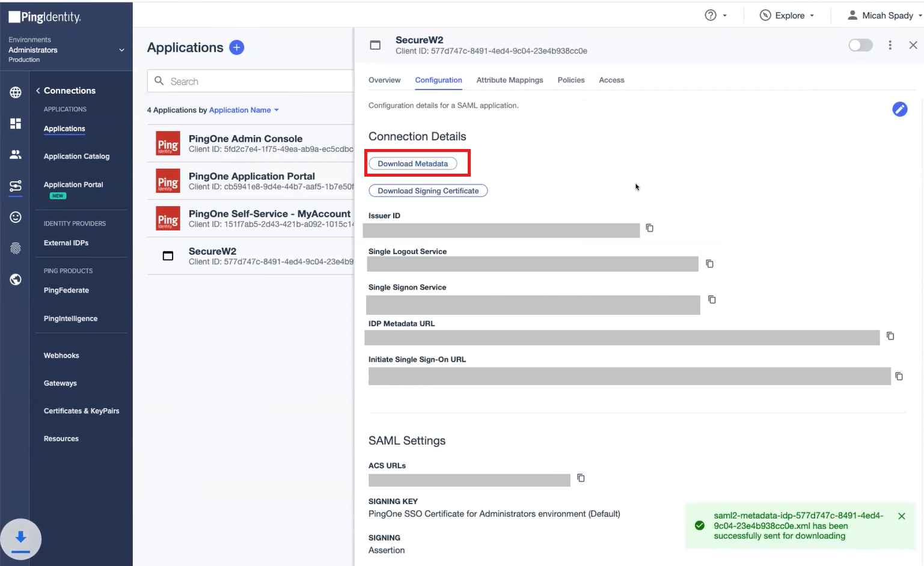Open the Explore dropdown menu
Viewport: 924px width, 566px height.
787,16
